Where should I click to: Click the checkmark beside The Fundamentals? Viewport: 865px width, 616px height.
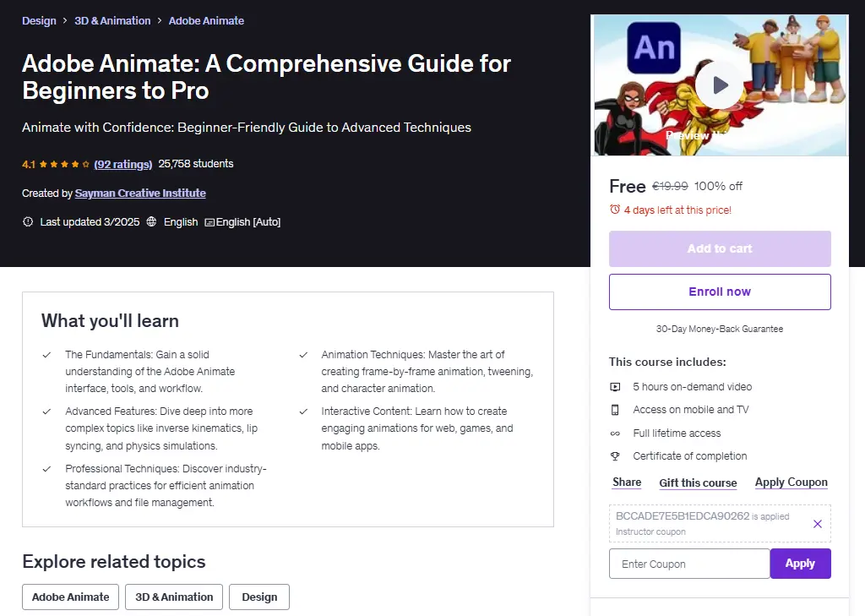pos(47,355)
